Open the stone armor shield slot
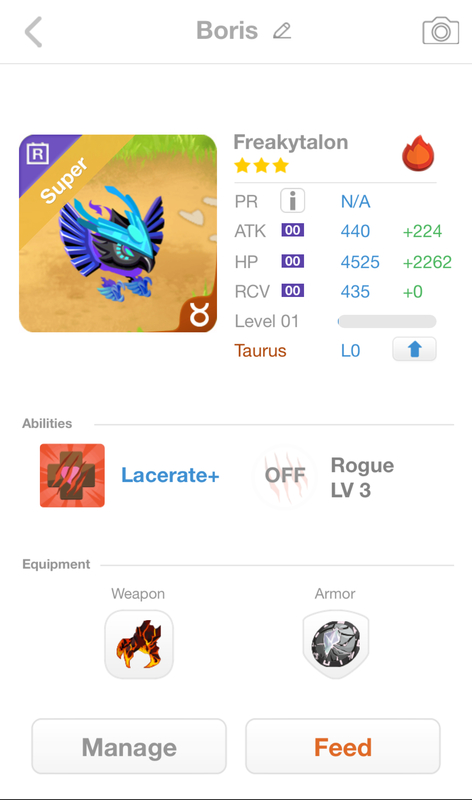The height and width of the screenshot is (800, 472). click(336, 644)
